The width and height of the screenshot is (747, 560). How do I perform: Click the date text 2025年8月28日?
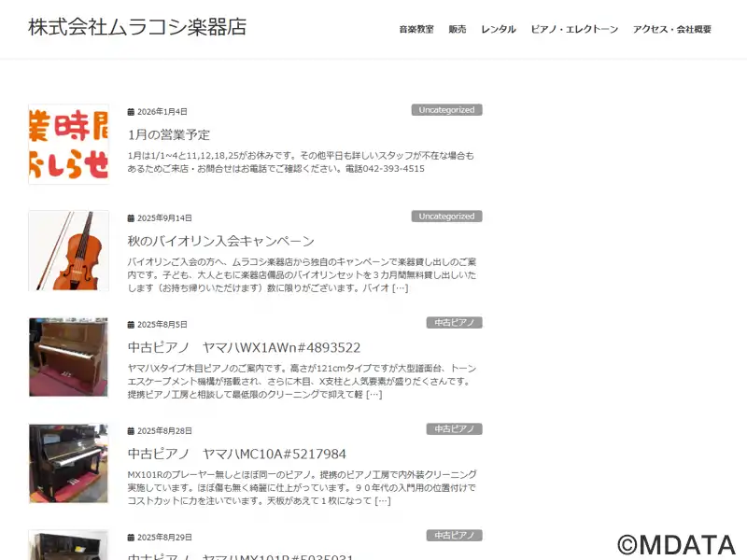coord(165,431)
